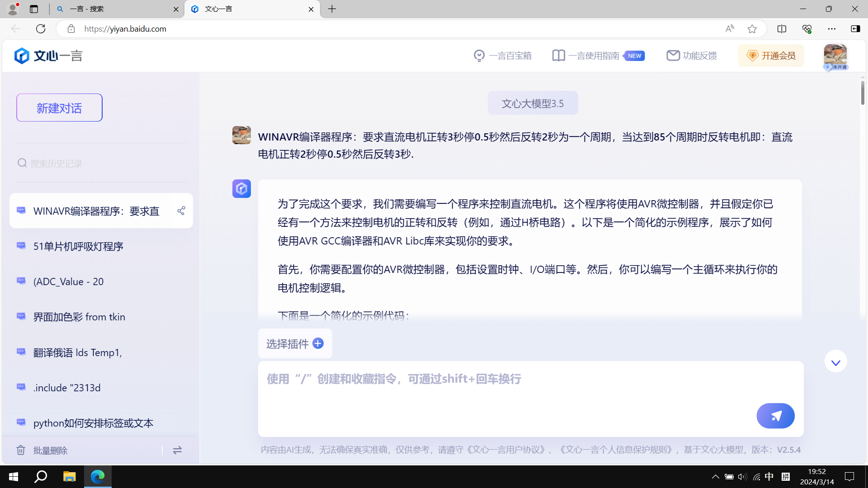This screenshot has width=868, height=488.
Task: Open split screen view
Action: tap(782, 28)
